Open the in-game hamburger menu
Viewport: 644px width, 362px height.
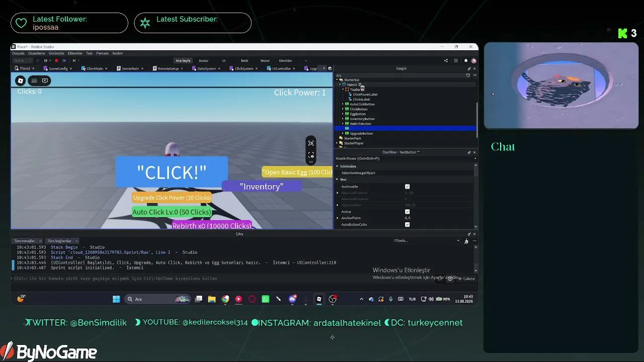[34, 80]
